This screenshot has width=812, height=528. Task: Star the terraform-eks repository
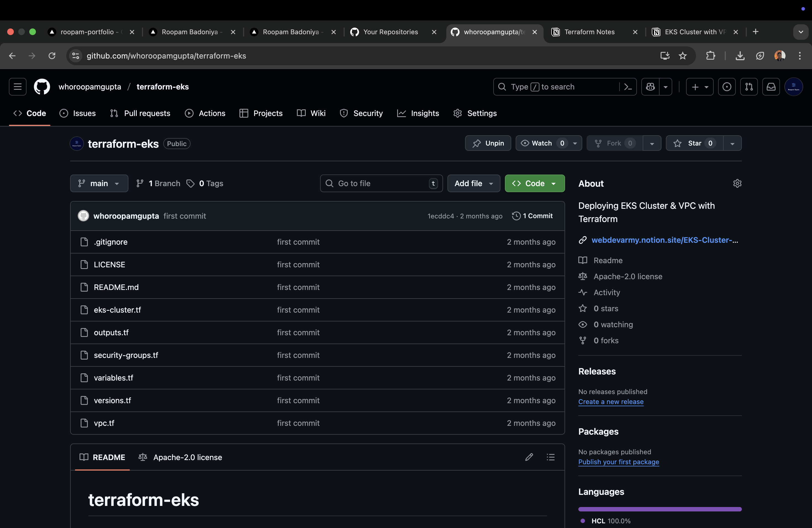tap(694, 143)
